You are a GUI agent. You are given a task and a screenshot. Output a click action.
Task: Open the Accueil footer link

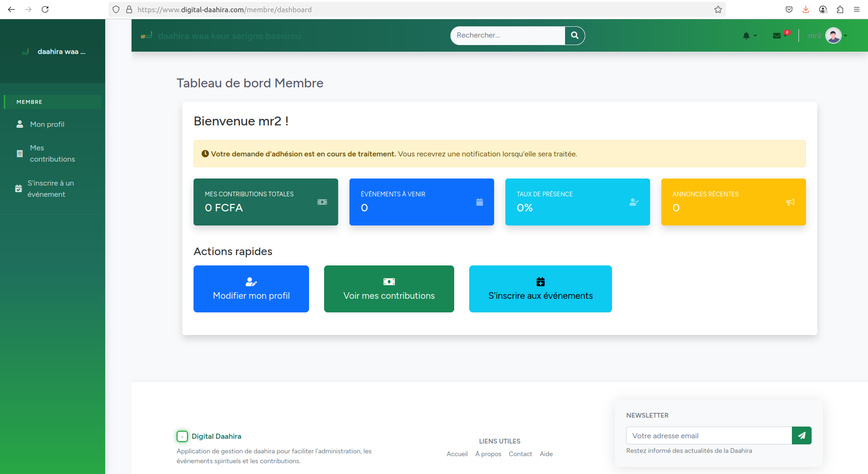pyautogui.click(x=457, y=454)
